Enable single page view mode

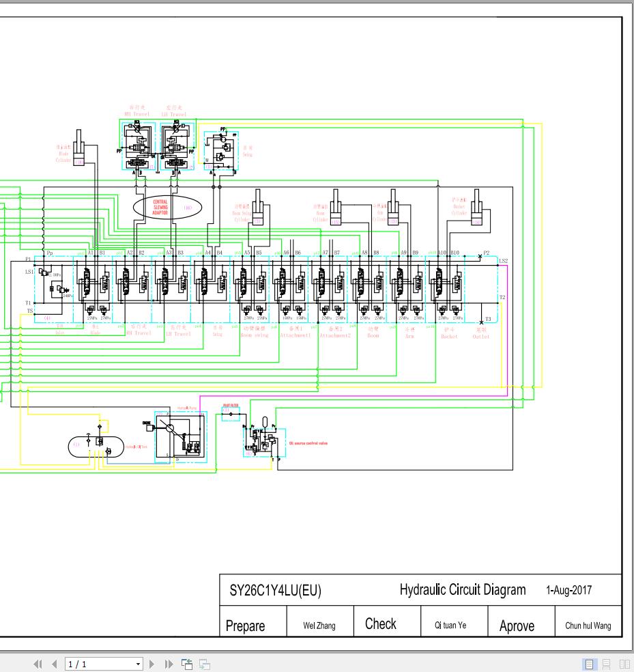tap(590, 664)
